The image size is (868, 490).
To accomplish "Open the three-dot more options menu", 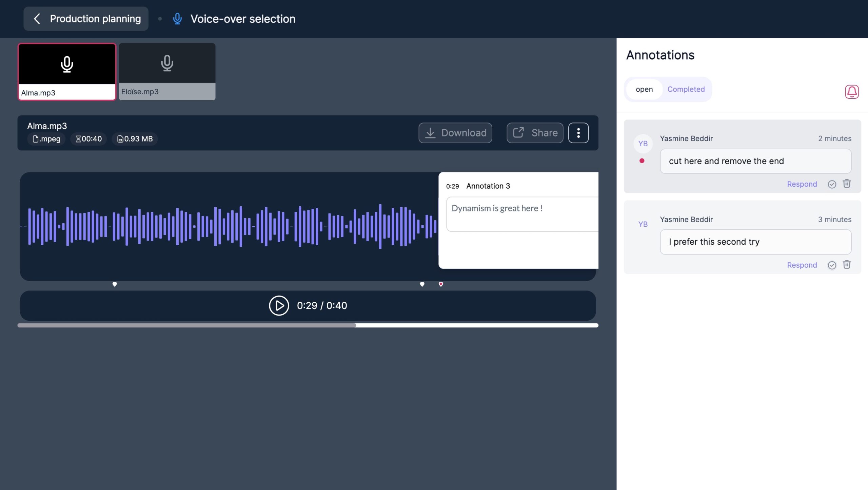I will 578,133.
